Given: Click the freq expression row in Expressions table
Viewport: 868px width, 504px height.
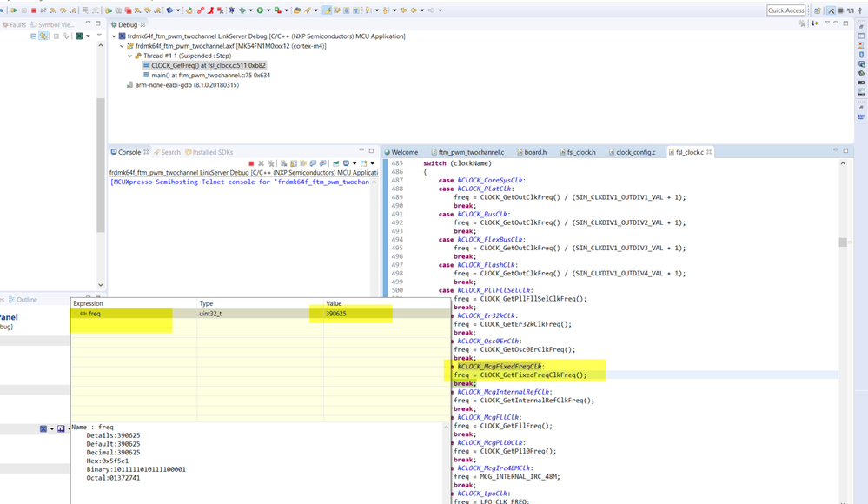Looking at the screenshot, I should pos(95,314).
